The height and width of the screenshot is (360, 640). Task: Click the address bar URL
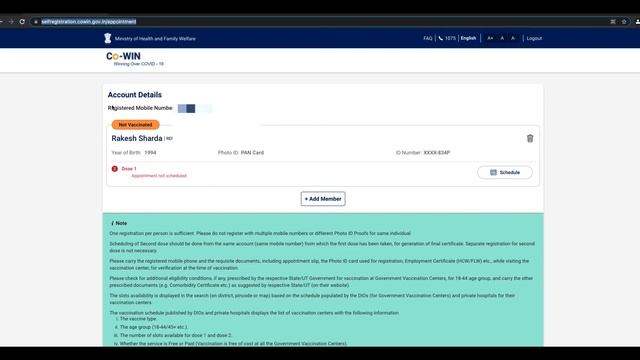(x=89, y=22)
